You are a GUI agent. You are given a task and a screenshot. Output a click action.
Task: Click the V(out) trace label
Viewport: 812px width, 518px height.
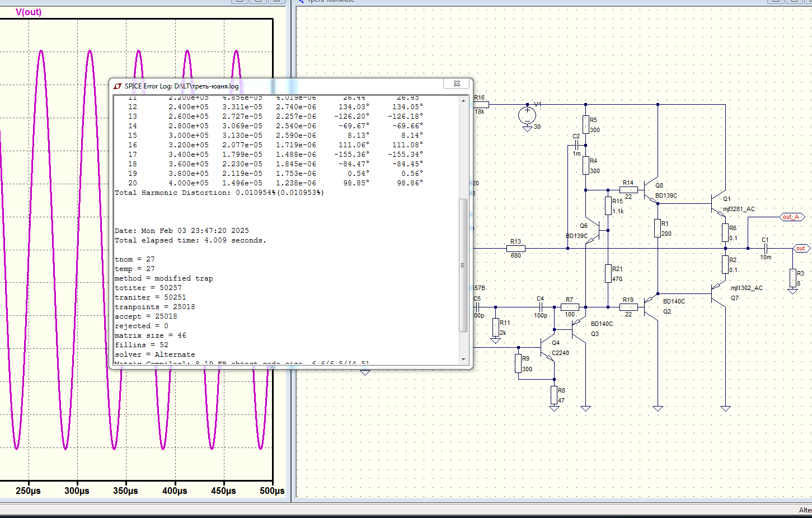29,12
